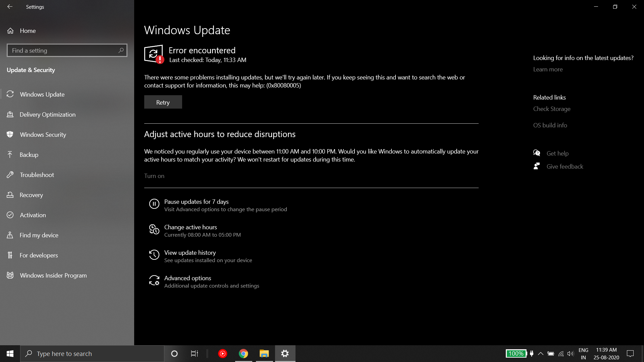The height and width of the screenshot is (362, 644).
Task: Open the Windows Start menu
Action: coord(10,354)
